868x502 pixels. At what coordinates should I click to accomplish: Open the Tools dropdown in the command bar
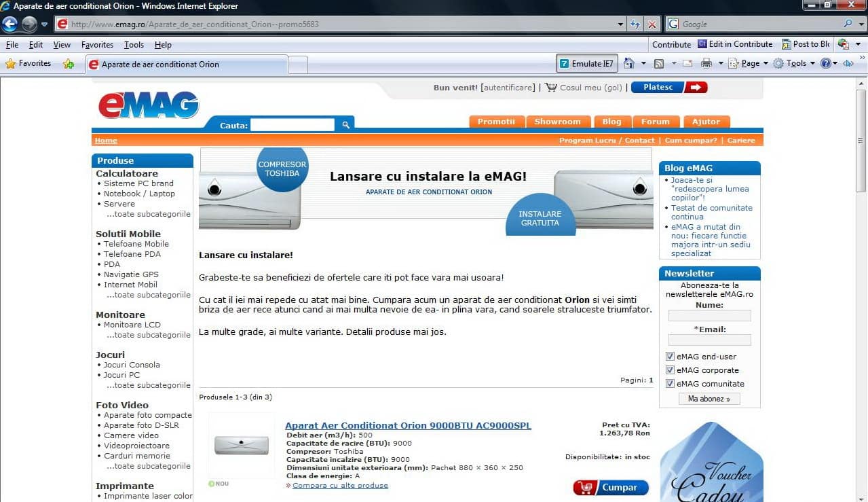pos(793,64)
